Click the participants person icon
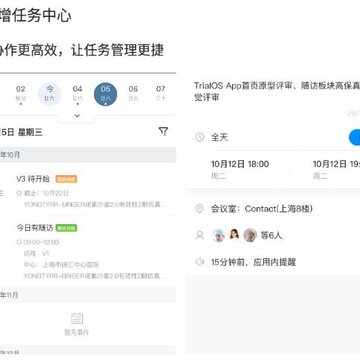 (200, 235)
